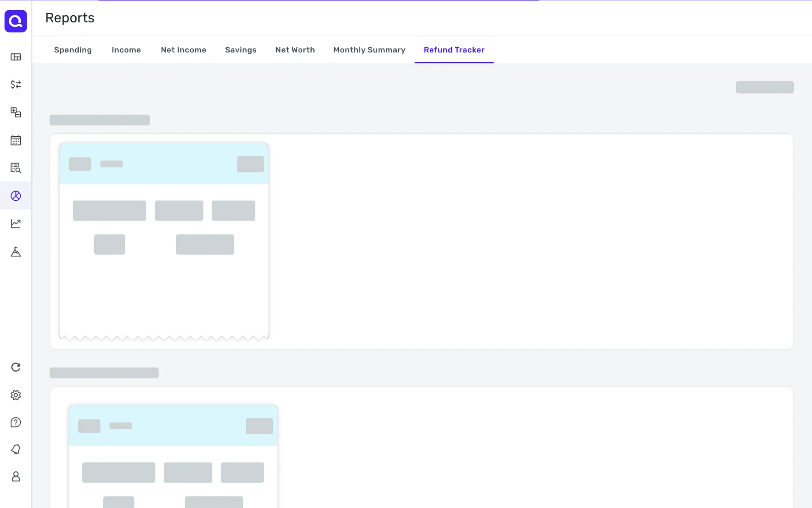Open the notifications bell icon
The image size is (812, 508).
click(x=16, y=449)
